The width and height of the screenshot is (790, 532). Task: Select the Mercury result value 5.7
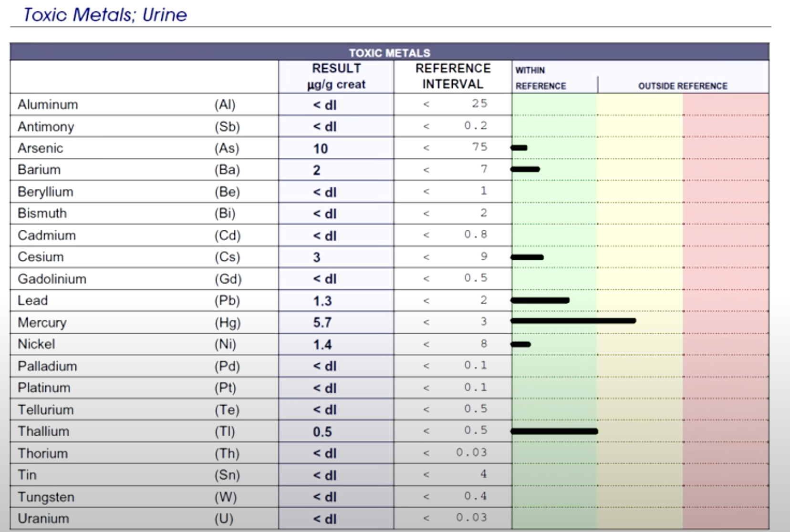pyautogui.click(x=322, y=323)
